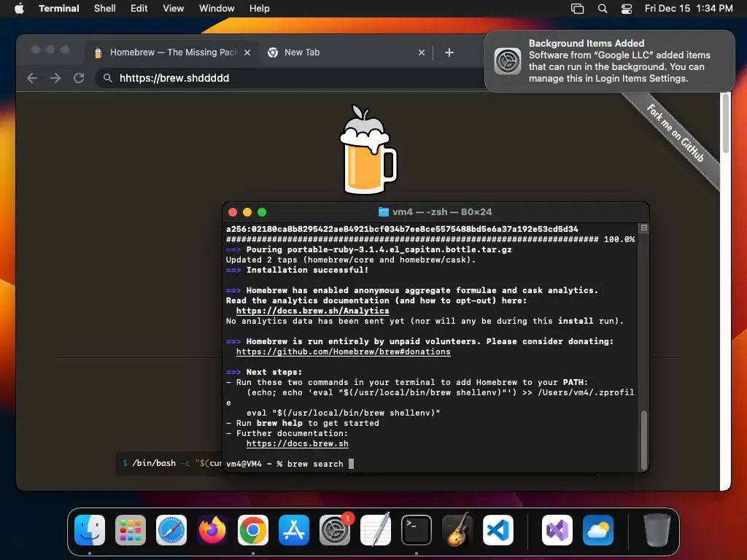Click the eval brew shellenv command line

[x=343, y=413]
